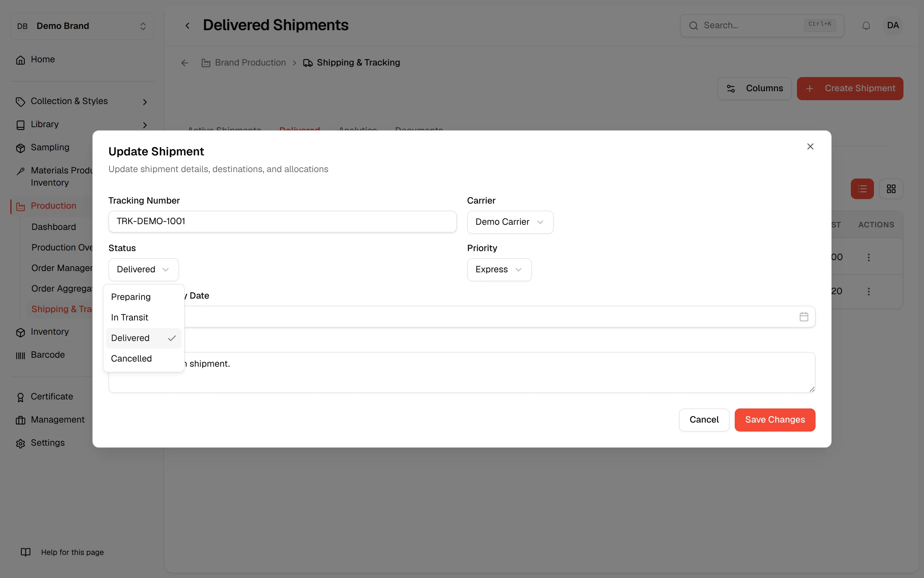
Task: Click the notes text area
Action: tap(462, 372)
